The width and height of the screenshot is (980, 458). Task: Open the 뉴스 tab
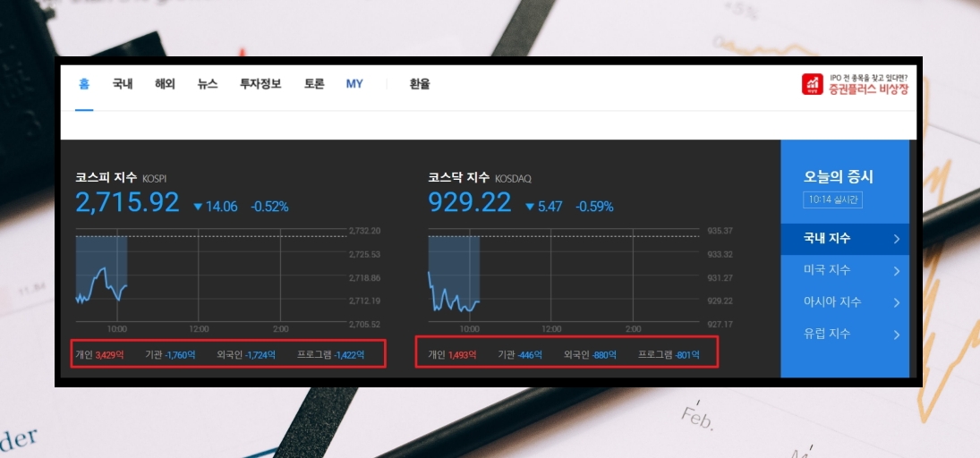click(x=208, y=84)
